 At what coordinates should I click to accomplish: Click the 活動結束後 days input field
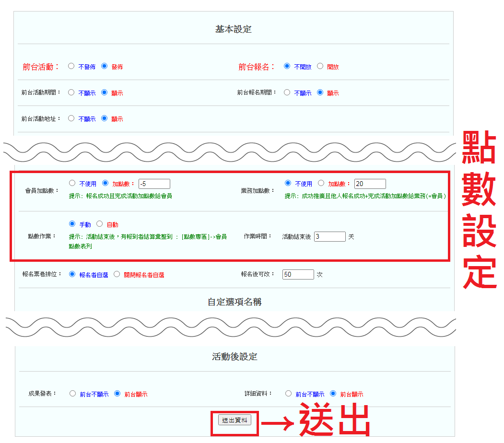(x=329, y=236)
